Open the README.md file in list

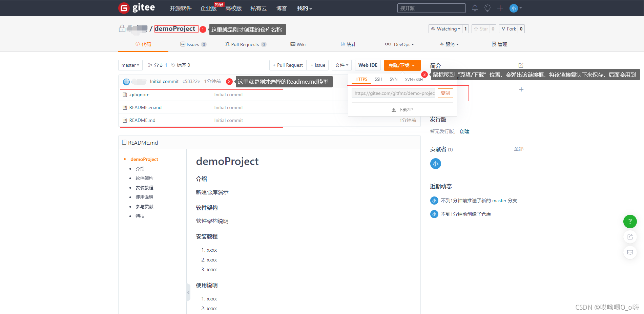142,120
